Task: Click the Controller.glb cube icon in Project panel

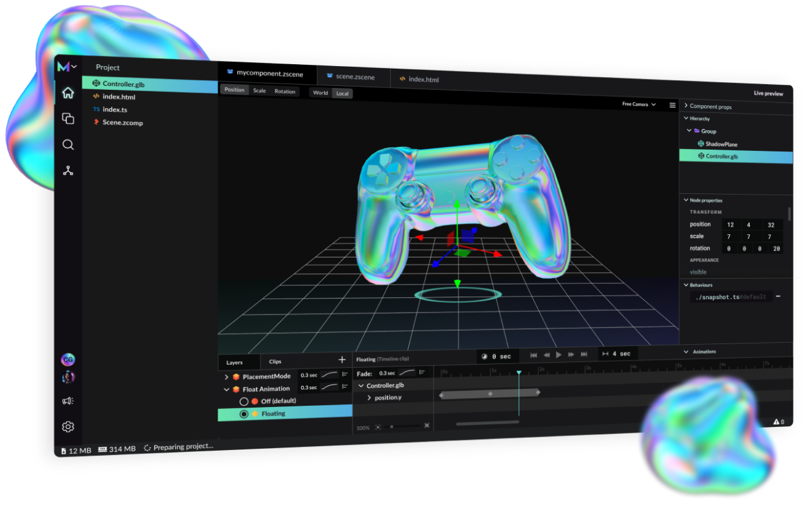Action: pos(96,83)
